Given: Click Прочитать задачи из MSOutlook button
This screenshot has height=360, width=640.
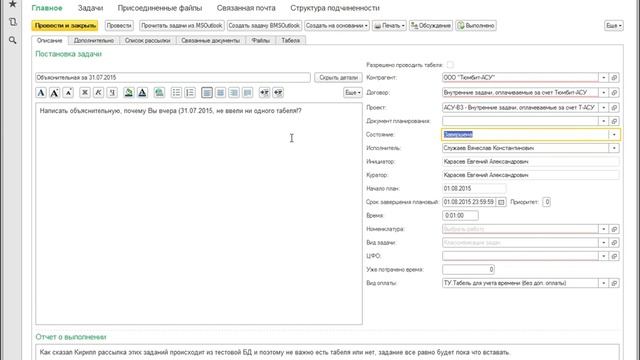Looking at the screenshot, I should 182,25.
